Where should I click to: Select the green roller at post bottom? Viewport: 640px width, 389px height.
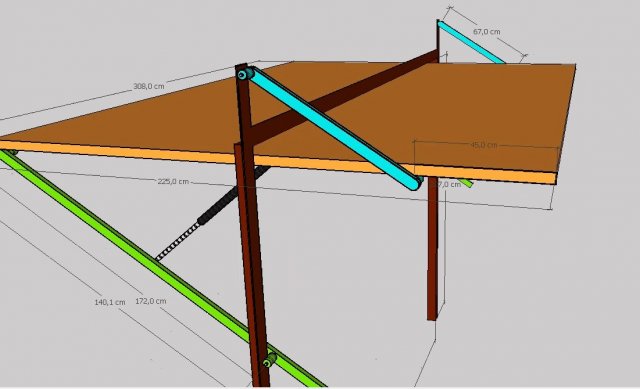[270, 360]
